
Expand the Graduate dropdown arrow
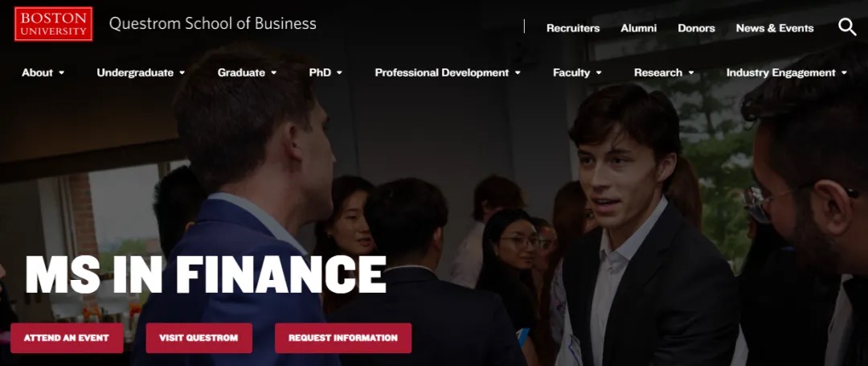(273, 72)
